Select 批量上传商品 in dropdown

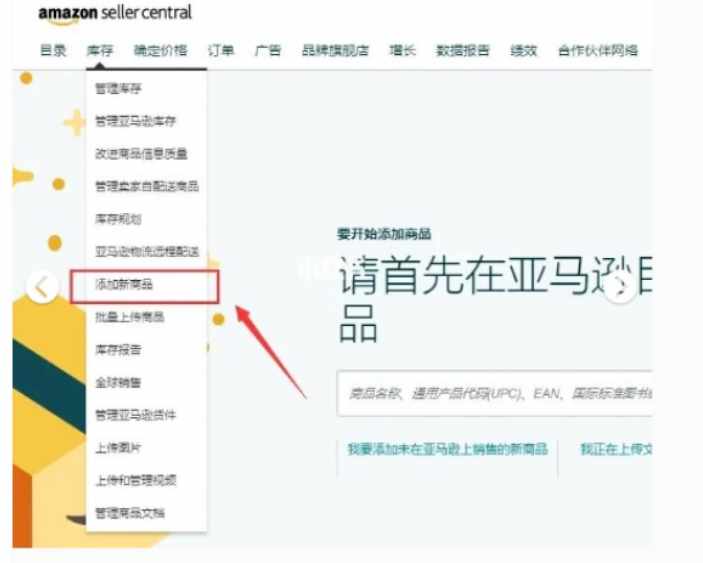click(130, 317)
